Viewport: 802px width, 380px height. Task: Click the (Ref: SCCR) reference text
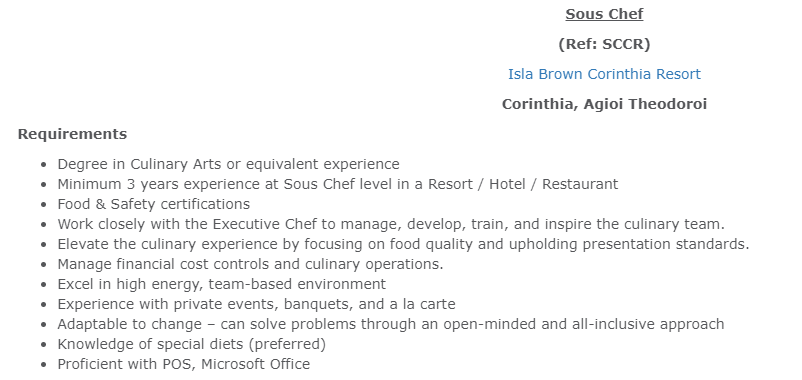click(x=604, y=44)
